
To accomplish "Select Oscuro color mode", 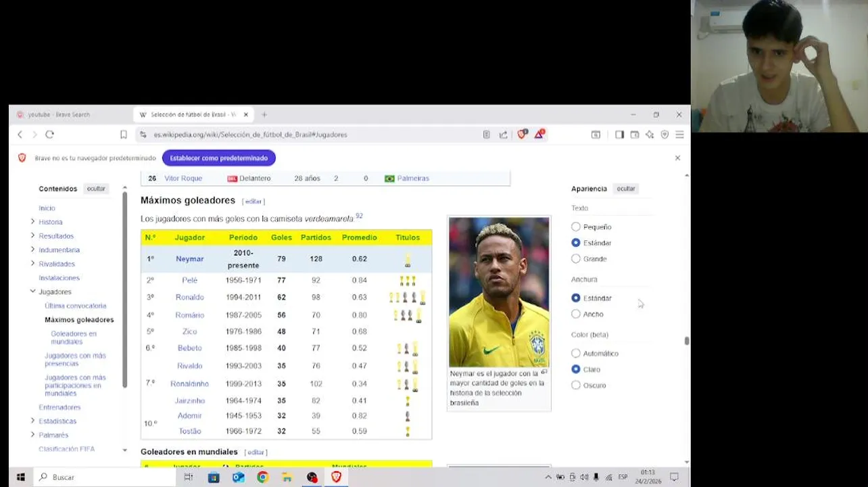I will coord(576,385).
